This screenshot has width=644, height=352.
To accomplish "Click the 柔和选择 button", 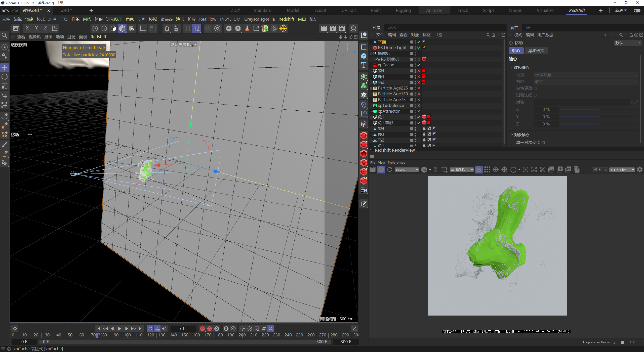I will point(536,51).
